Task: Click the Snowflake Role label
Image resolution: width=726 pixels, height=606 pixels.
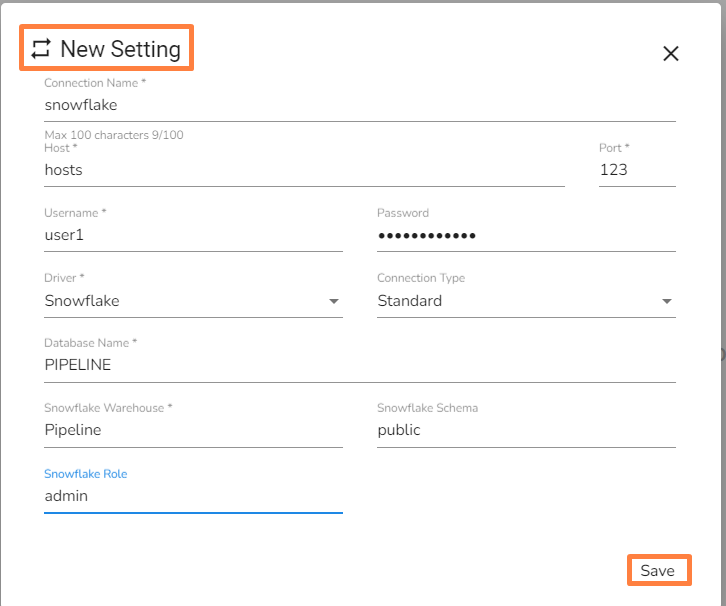Action: point(86,473)
